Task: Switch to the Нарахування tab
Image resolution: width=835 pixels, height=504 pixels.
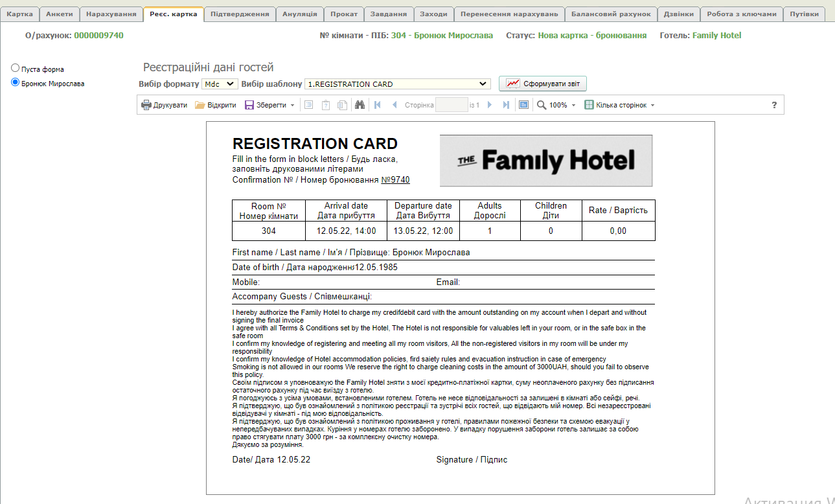Action: pyautogui.click(x=111, y=14)
